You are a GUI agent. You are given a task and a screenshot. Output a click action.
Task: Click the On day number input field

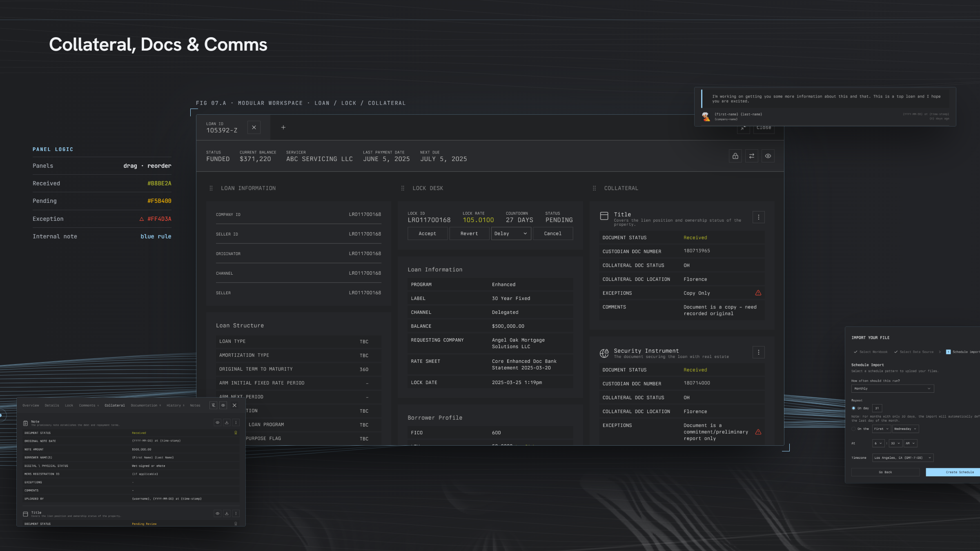click(x=877, y=408)
